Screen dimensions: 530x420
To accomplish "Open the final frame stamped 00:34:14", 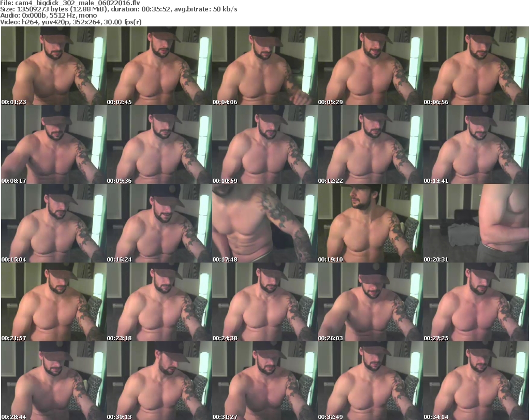I will click(476, 381).
